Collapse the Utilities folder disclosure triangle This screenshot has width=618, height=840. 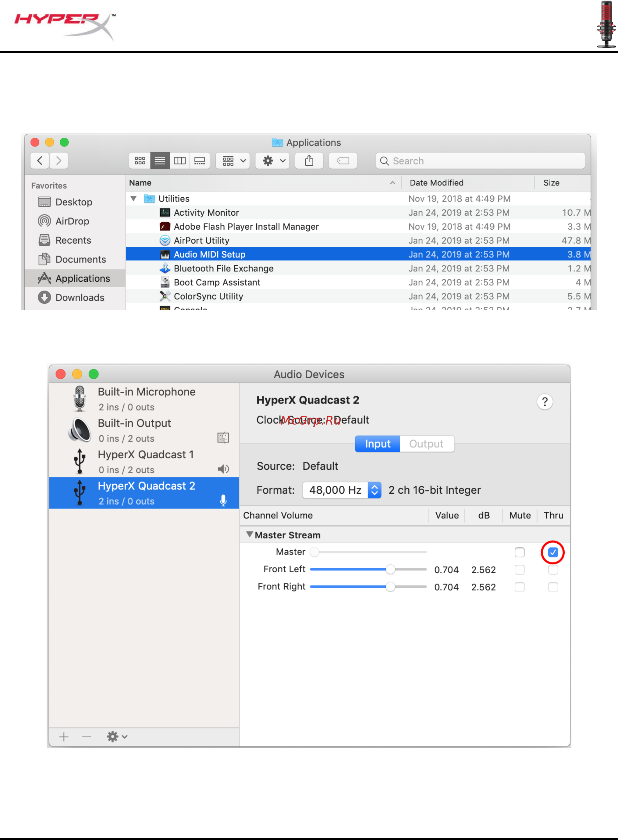133,199
